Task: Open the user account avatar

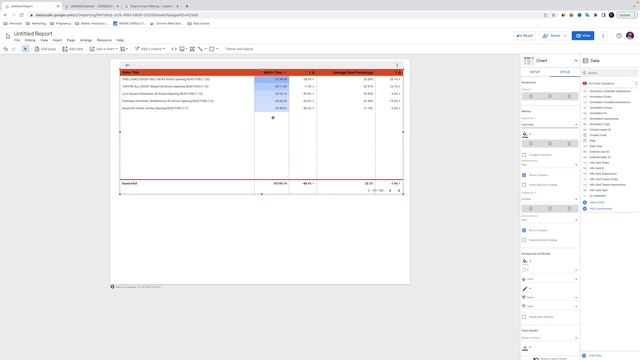Action: point(630,36)
